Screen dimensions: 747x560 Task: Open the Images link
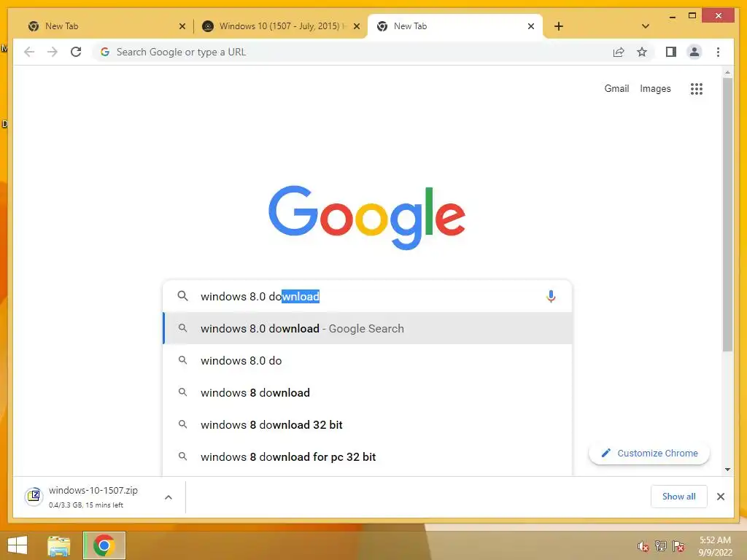pos(655,88)
